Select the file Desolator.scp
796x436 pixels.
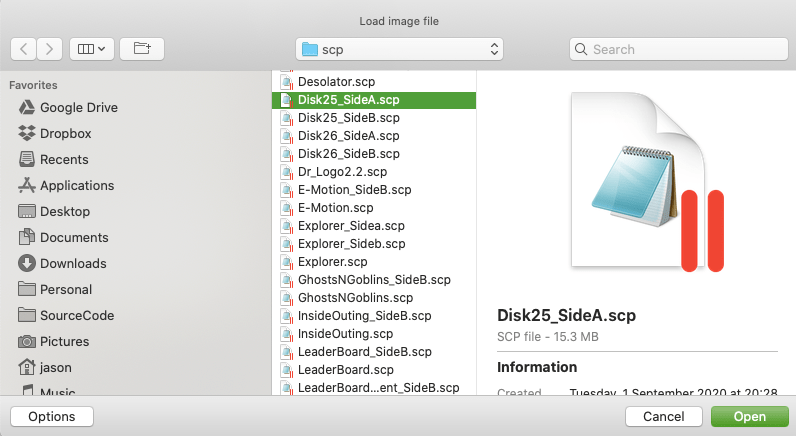[x=336, y=82]
